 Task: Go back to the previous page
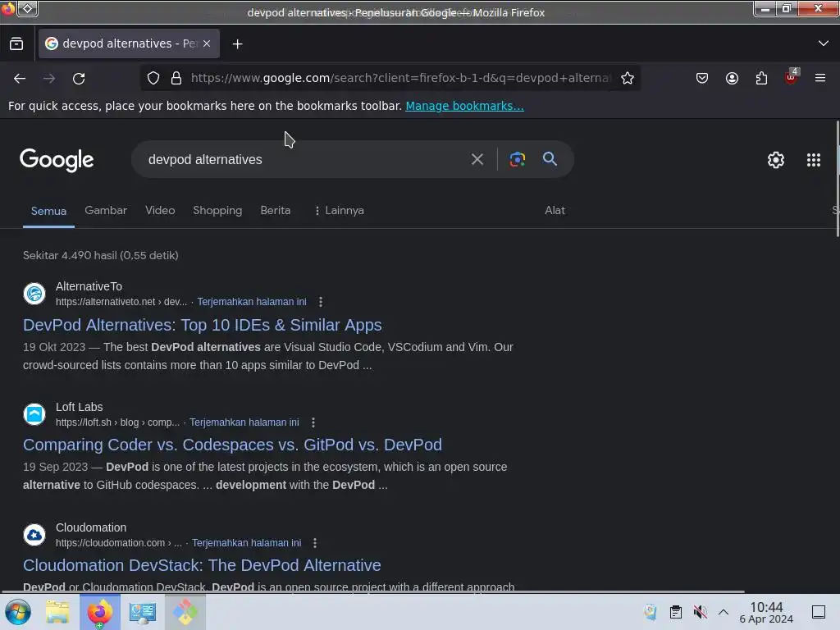[x=20, y=79]
